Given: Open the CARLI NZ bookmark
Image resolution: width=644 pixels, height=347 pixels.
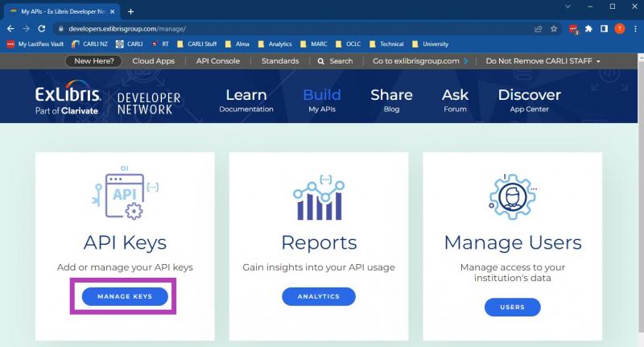Looking at the screenshot, I should (89, 44).
